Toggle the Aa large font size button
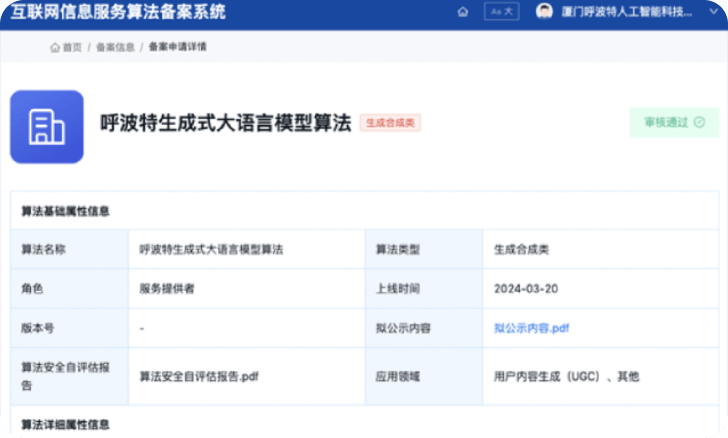The width and height of the screenshot is (728, 438). pos(501,12)
